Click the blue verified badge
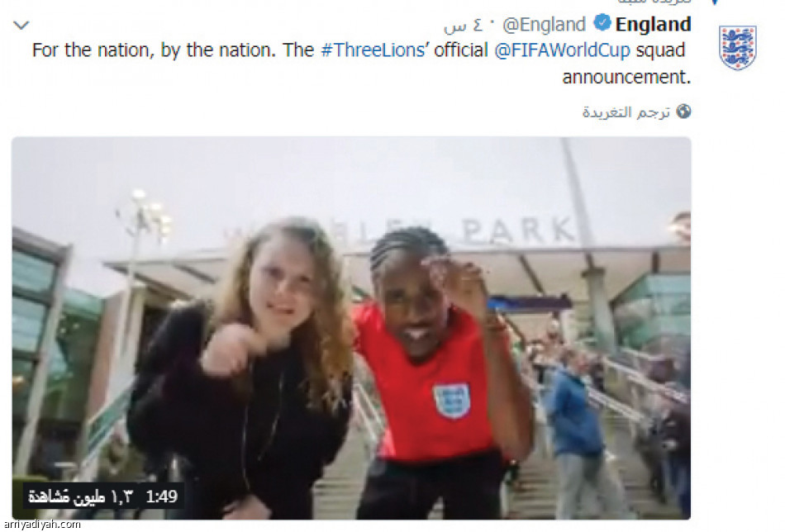The image size is (785, 532). pos(602,22)
